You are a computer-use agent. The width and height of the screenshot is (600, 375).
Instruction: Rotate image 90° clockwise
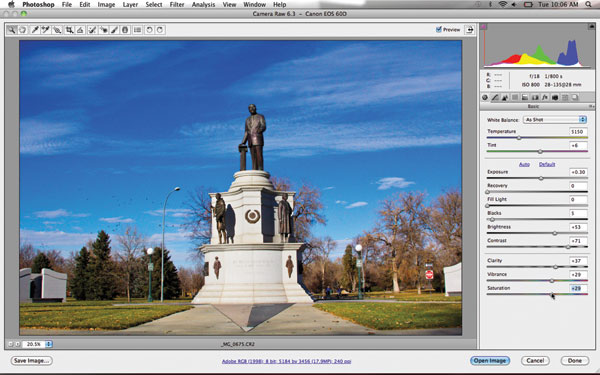tap(160, 30)
